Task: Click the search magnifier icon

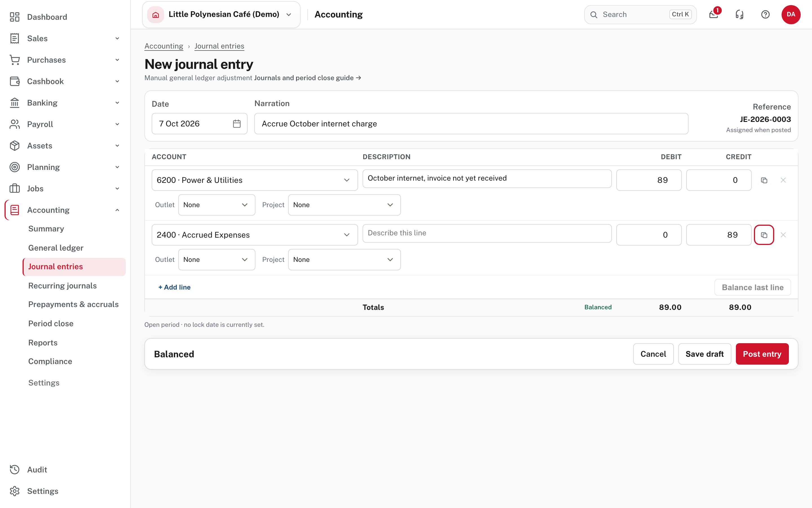Action: pyautogui.click(x=593, y=14)
